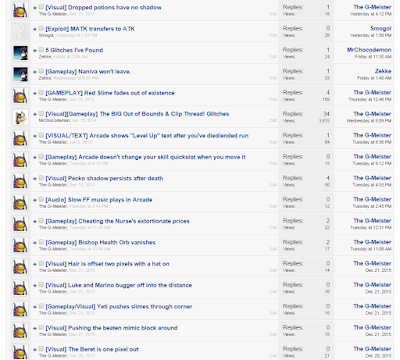Open avatar beside 'Slow FF music plays' thread
The height and width of the screenshot is (360, 400).
tap(20, 202)
